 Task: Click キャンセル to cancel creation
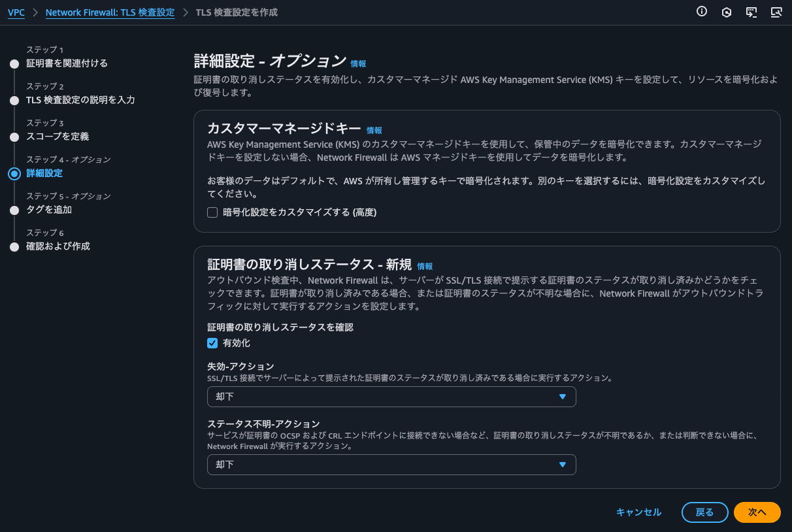pos(638,512)
